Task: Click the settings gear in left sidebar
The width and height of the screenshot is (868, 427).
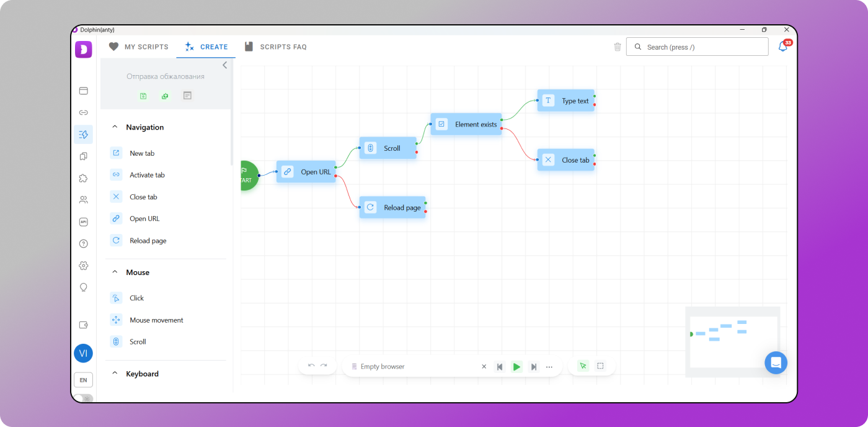Action: pos(83,266)
